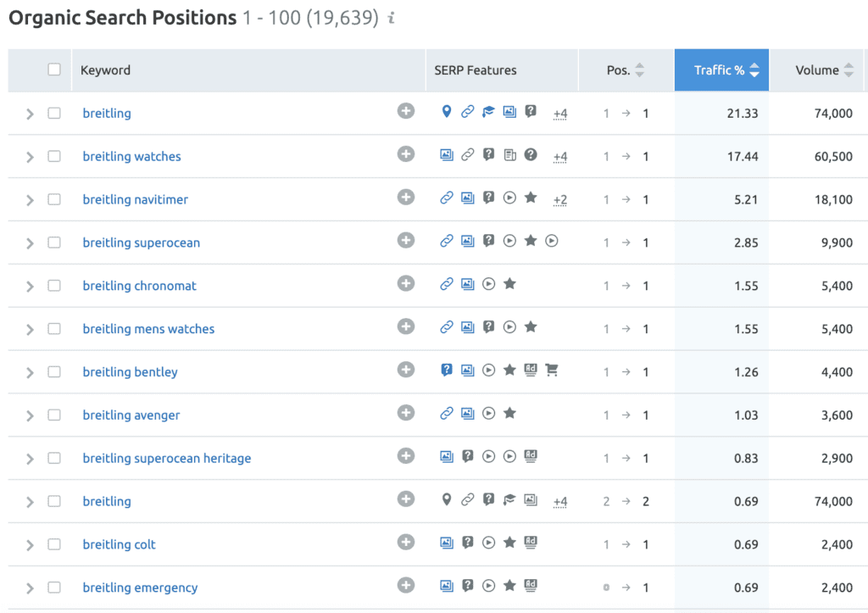The height and width of the screenshot is (613, 868).
Task: Expand the breitling mens watches row details
Action: click(30, 330)
